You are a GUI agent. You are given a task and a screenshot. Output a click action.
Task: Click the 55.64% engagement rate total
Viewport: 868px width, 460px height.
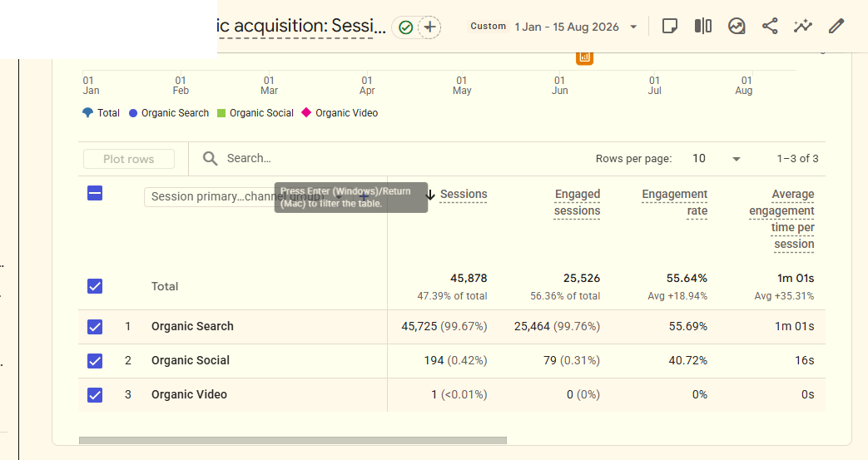687,279
